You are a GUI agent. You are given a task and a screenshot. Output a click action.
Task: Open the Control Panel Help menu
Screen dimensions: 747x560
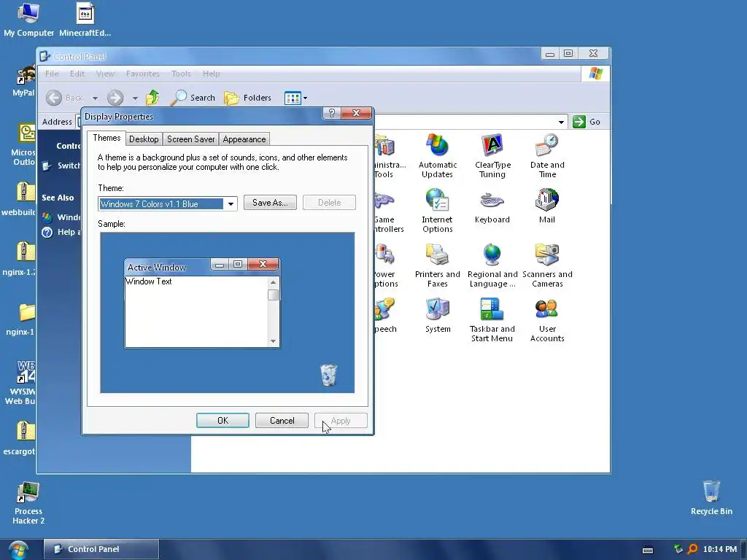[x=211, y=74]
